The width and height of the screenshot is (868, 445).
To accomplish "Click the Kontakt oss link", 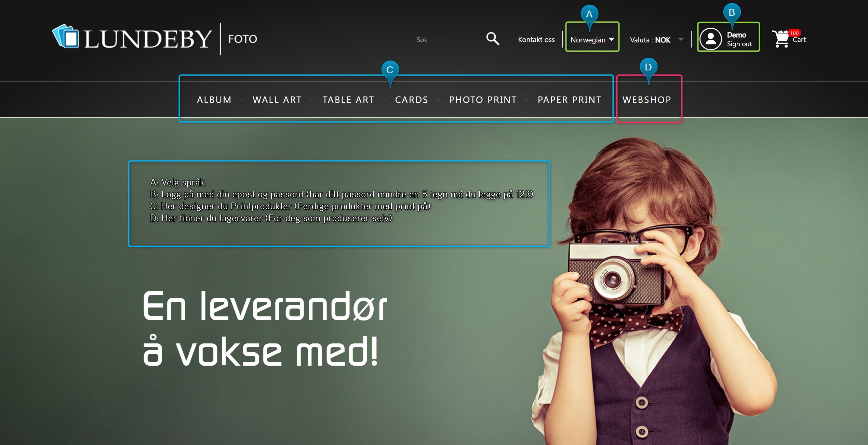I will point(536,40).
